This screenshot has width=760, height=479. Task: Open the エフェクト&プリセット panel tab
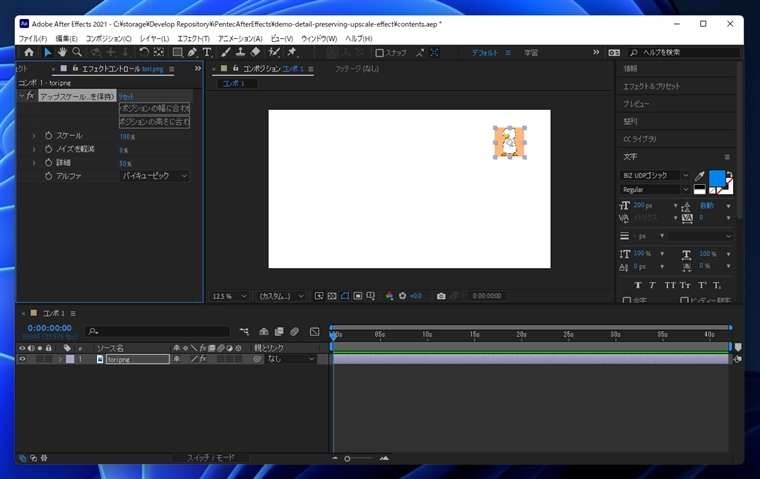[651, 86]
